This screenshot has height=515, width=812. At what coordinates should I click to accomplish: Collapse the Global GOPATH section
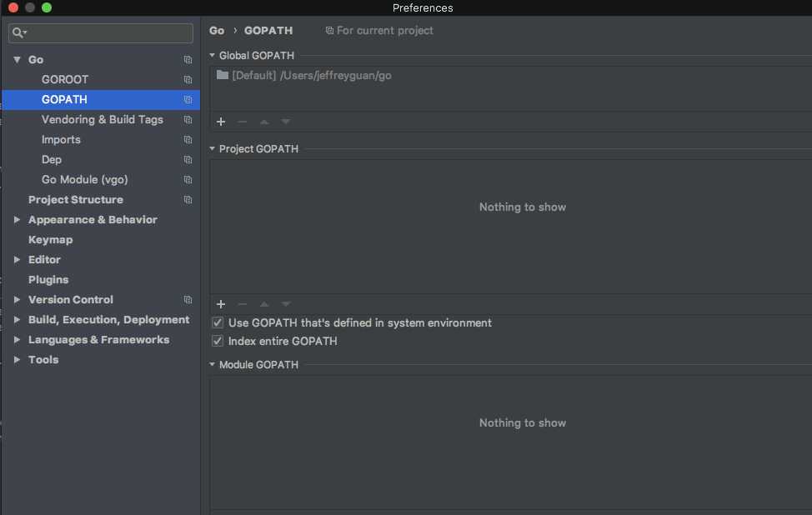click(213, 56)
